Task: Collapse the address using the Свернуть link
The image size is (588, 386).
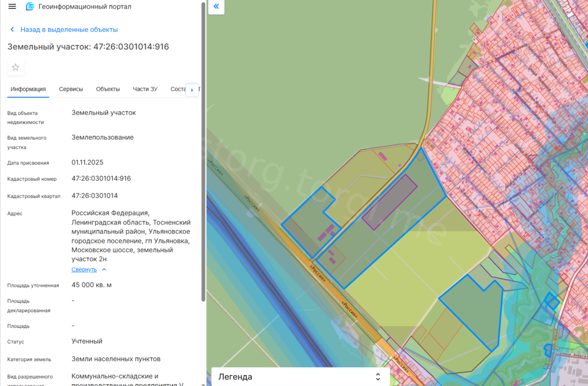Action: [x=84, y=270]
